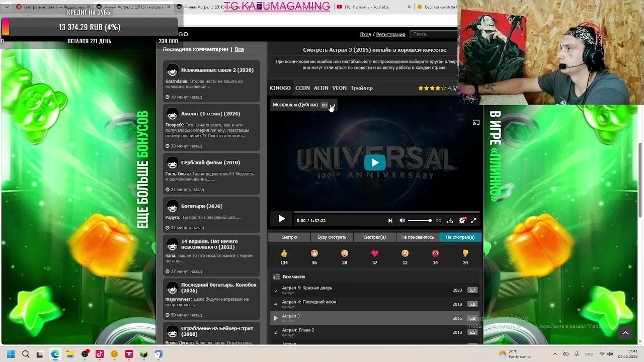Click the Microsoft Edge taskbar icon
The width and height of the screenshot is (644, 362).
(x=55, y=354)
